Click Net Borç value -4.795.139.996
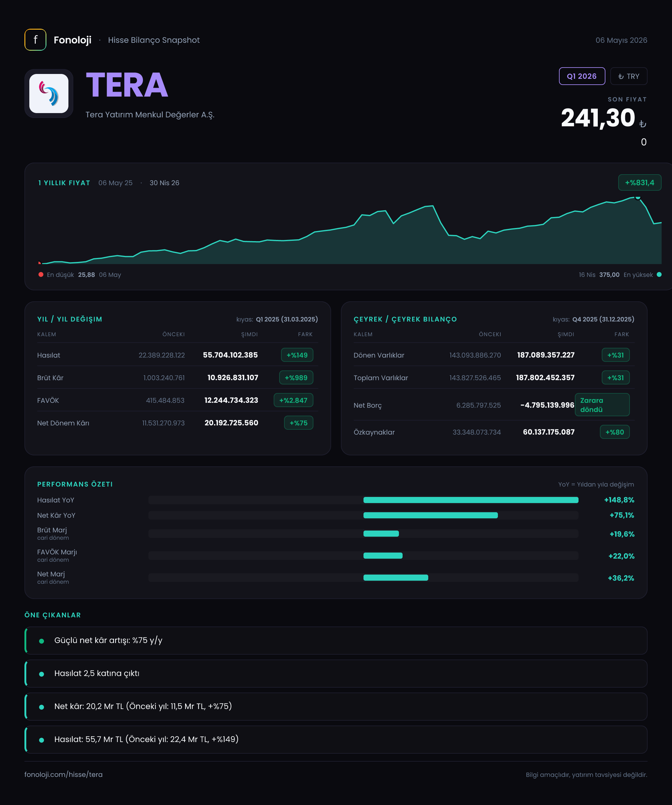This screenshot has height=805, width=672. 547,405
